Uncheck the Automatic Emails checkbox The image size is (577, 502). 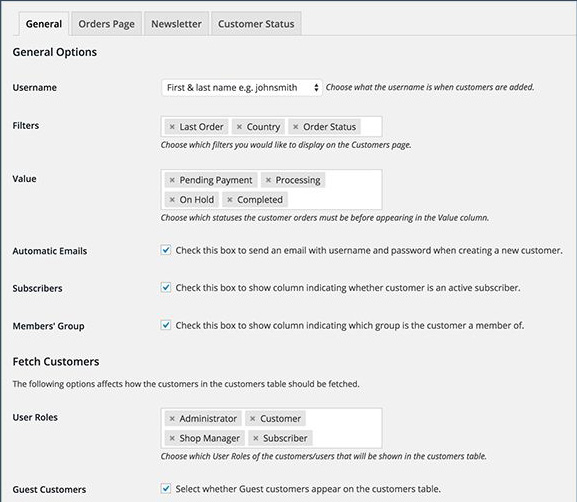click(166, 250)
